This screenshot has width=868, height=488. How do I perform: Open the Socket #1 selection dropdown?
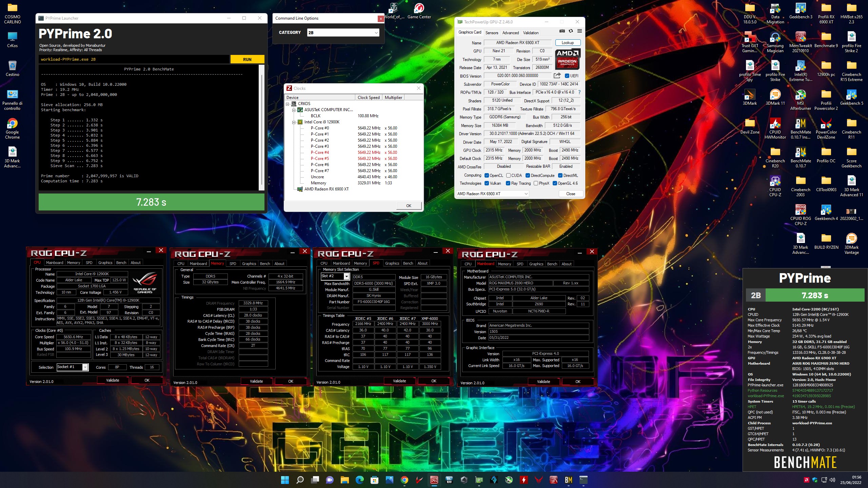click(73, 367)
